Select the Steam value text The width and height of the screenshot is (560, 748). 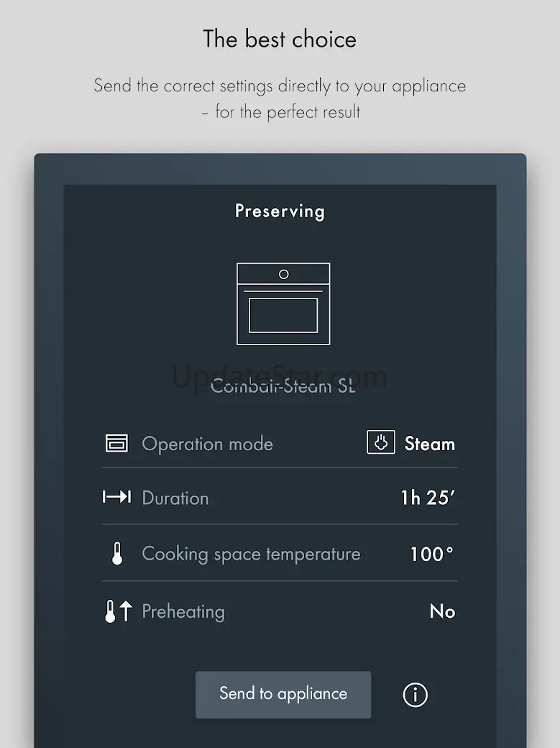pos(429,444)
